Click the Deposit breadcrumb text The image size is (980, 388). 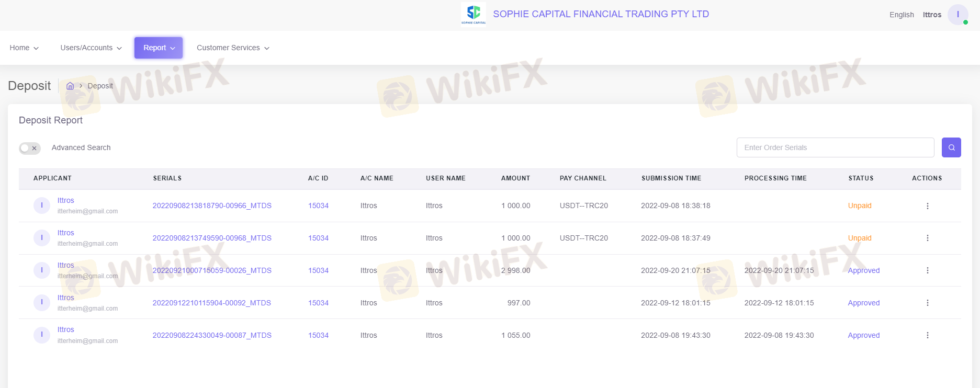100,86
